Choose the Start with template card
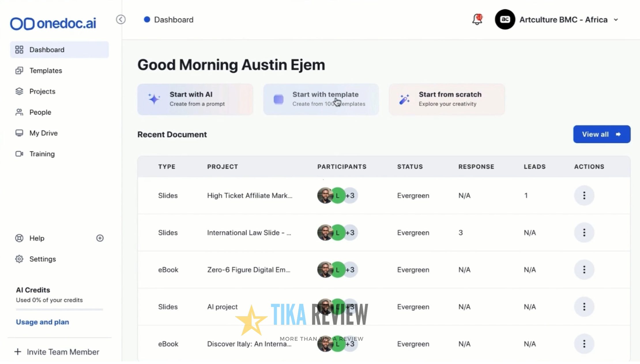640x364 pixels. (x=321, y=99)
